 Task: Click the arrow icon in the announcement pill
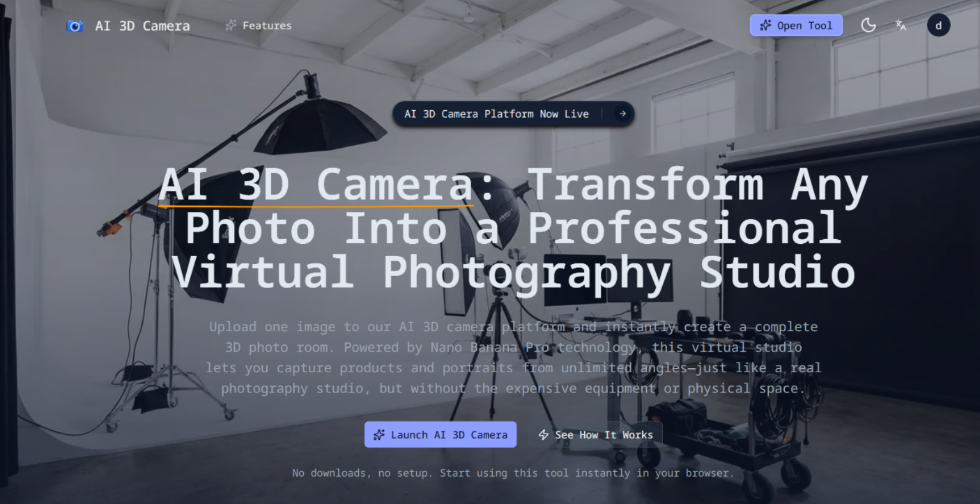[x=622, y=114]
